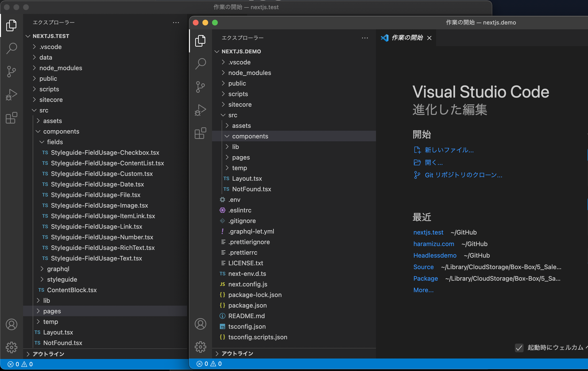Open package.json in nextjs.demo
The height and width of the screenshot is (371, 588).
294,305
